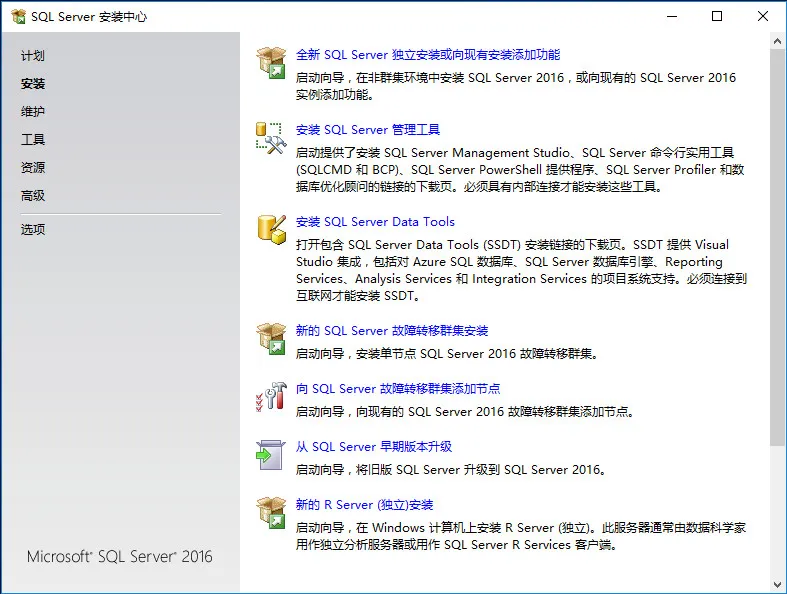The image size is (787, 594).
Task: Click the management tools hammer-wrench icon
Action: (x=271, y=138)
